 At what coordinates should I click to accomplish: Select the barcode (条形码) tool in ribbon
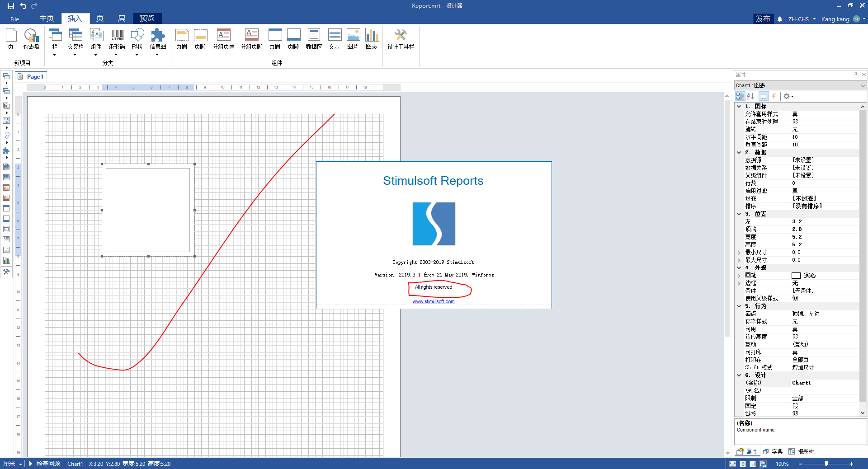(117, 42)
